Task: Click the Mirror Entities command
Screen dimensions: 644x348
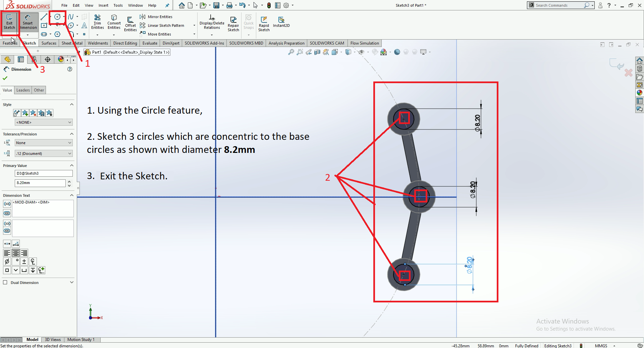Action: click(x=156, y=17)
